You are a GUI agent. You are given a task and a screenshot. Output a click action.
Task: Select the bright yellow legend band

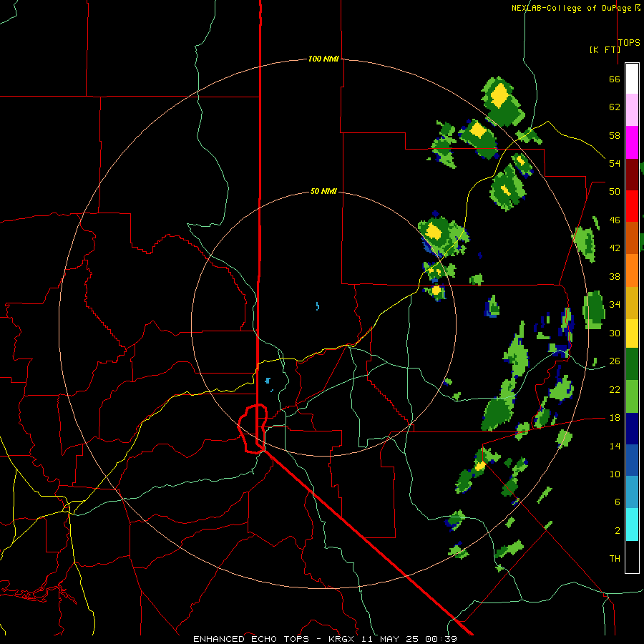(632, 333)
